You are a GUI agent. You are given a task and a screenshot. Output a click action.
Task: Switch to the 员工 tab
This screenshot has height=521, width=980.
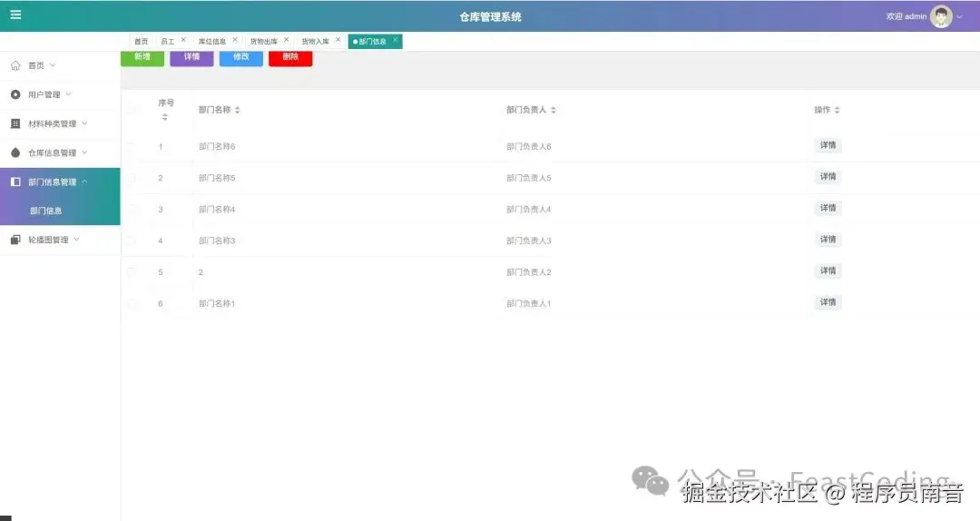pyautogui.click(x=168, y=41)
